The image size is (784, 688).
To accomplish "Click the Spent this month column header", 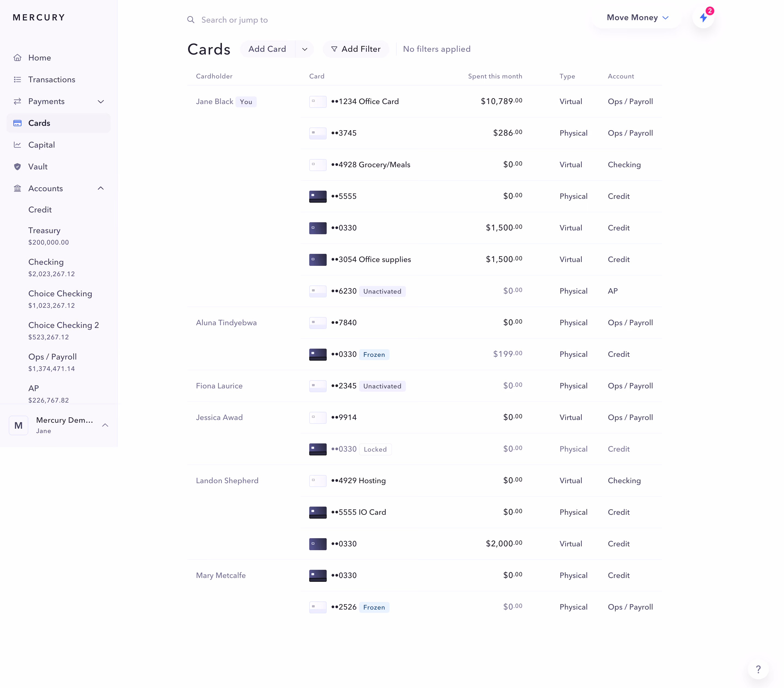I will pyautogui.click(x=495, y=76).
